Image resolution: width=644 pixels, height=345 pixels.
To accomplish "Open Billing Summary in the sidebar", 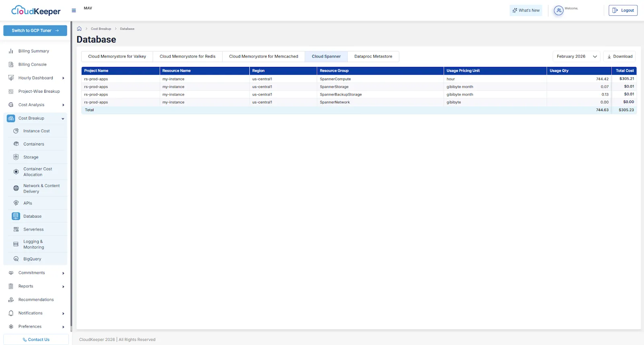I will [34, 51].
